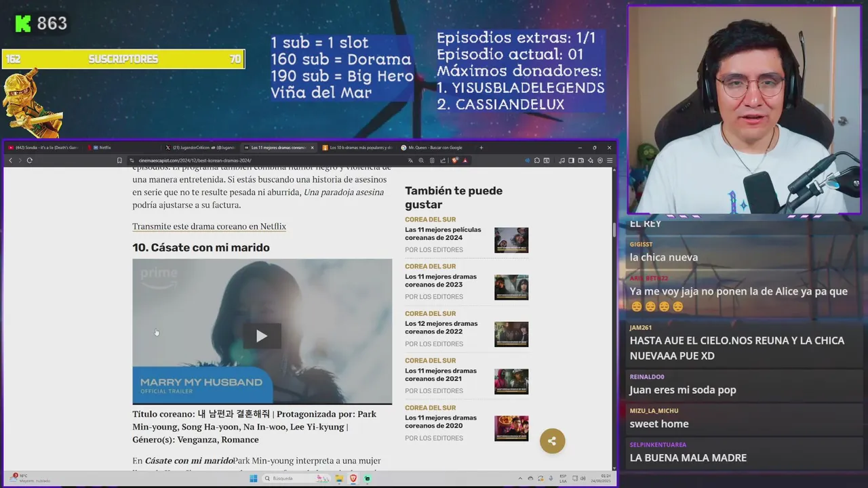
Task: Open Transmite este drama coreano en Netflix link
Action: point(209,226)
